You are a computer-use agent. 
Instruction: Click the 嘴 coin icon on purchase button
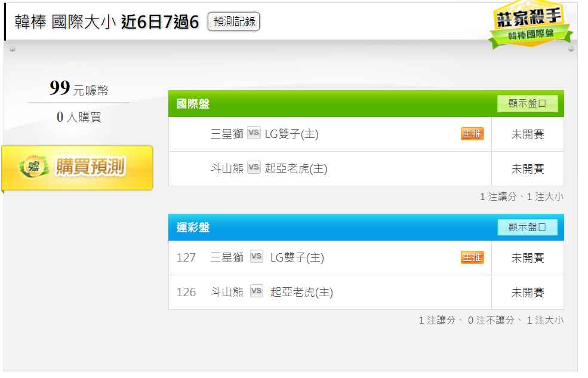point(34,167)
